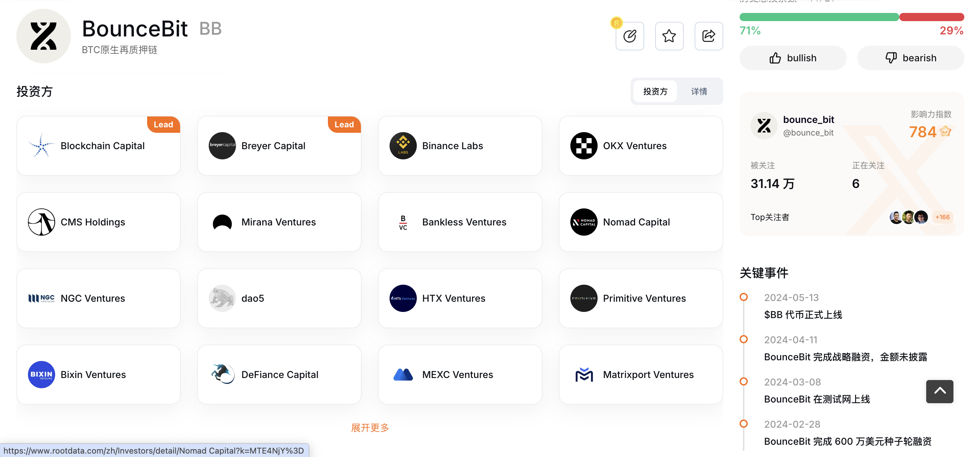Vote bullish with thumbs-up button
The image size is (980, 457).
tap(792, 58)
